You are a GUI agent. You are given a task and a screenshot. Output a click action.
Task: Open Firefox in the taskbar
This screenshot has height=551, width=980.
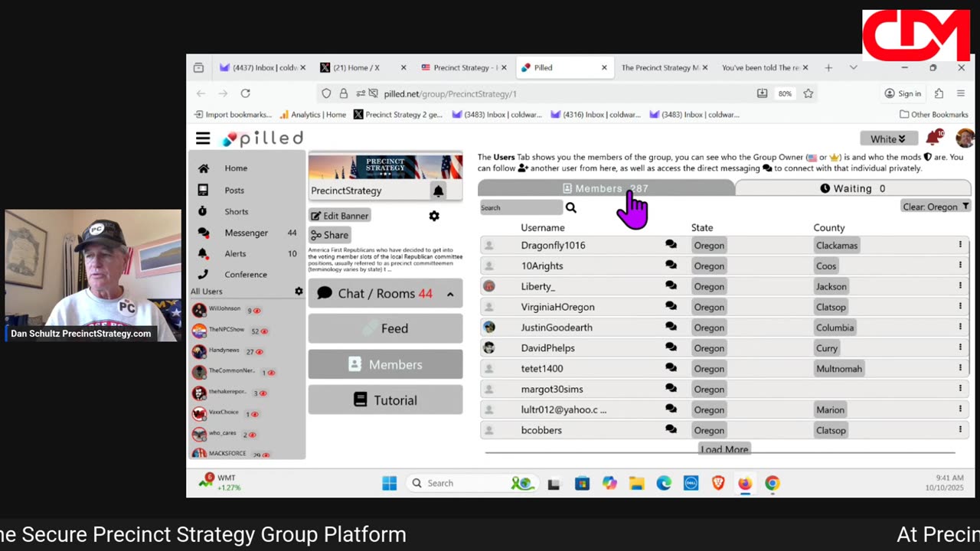tap(745, 483)
